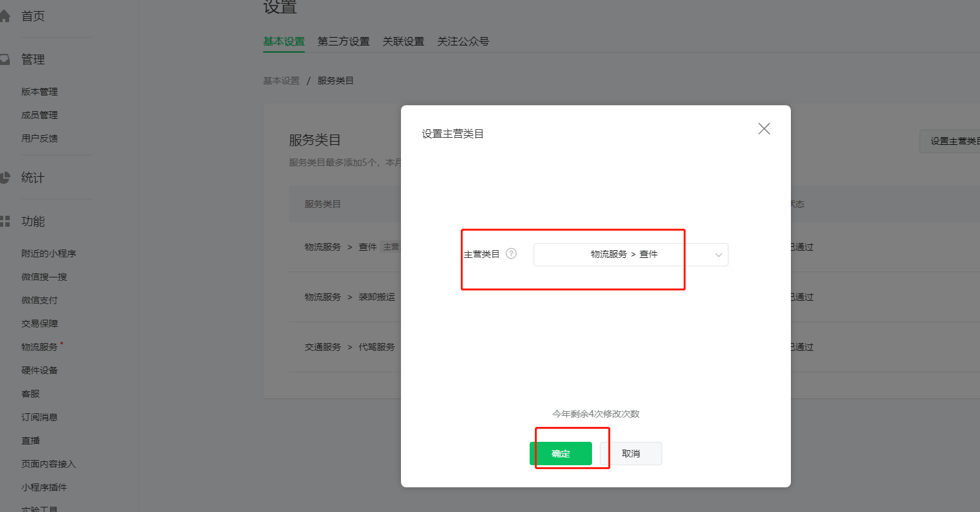Open 直播 in the sidebar
The height and width of the screenshot is (512, 980).
click(x=31, y=441)
